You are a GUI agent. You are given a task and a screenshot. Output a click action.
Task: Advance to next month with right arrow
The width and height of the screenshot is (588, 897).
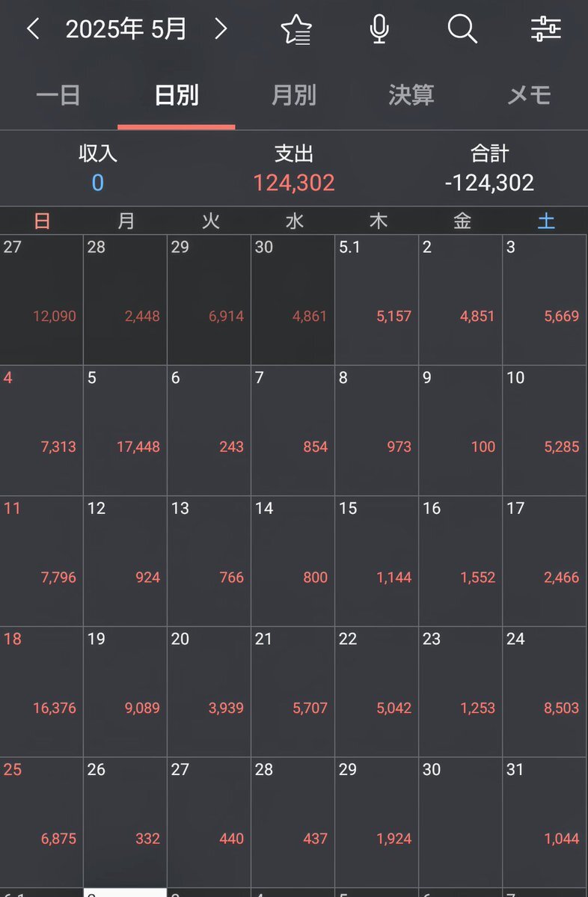(x=221, y=28)
